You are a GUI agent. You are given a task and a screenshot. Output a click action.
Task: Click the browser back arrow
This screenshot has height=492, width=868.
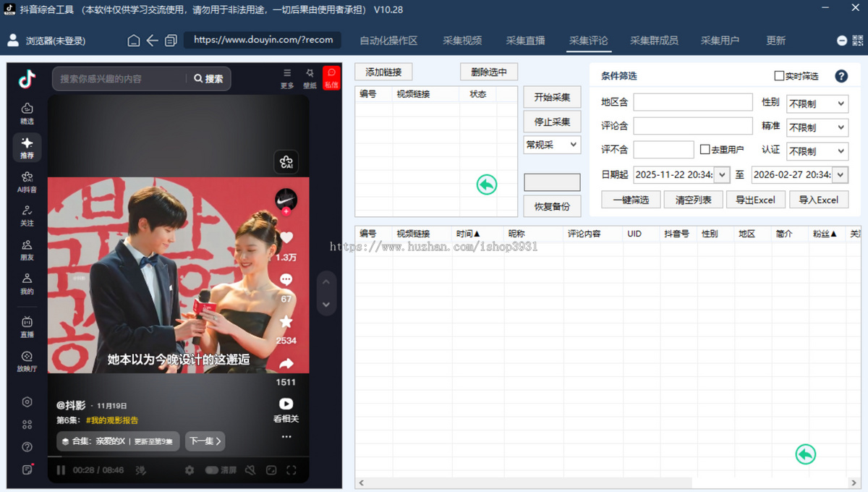coord(152,41)
